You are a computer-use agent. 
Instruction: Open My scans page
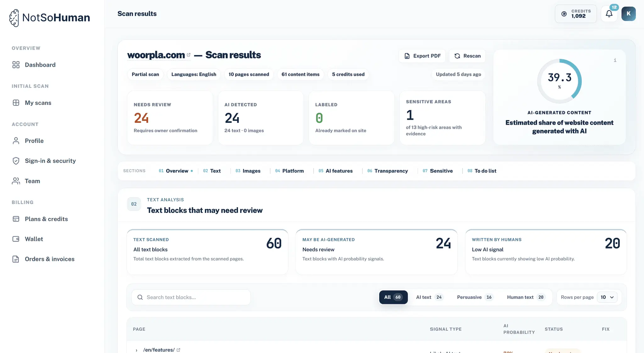[38, 103]
